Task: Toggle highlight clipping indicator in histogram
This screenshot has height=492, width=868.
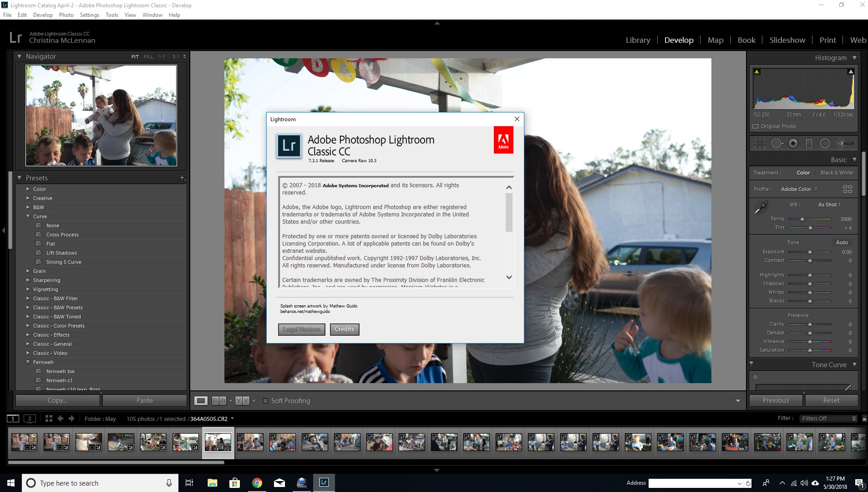Action: tap(851, 72)
